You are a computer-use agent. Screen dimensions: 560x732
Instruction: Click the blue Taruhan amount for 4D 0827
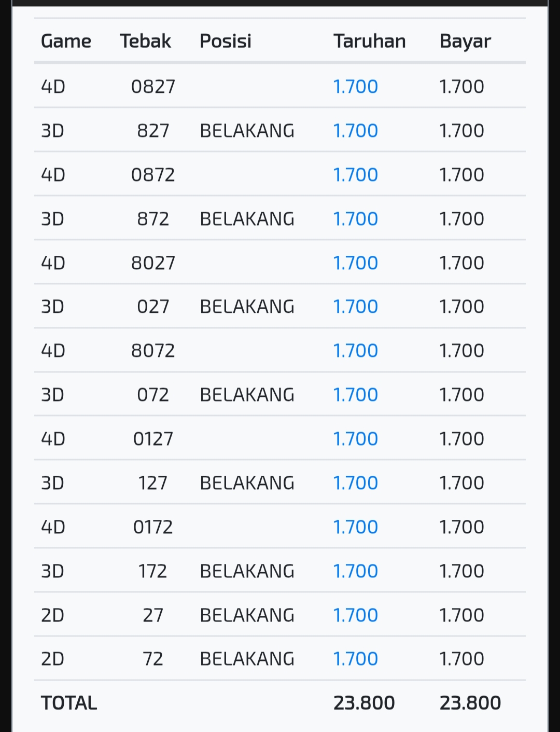pos(355,87)
